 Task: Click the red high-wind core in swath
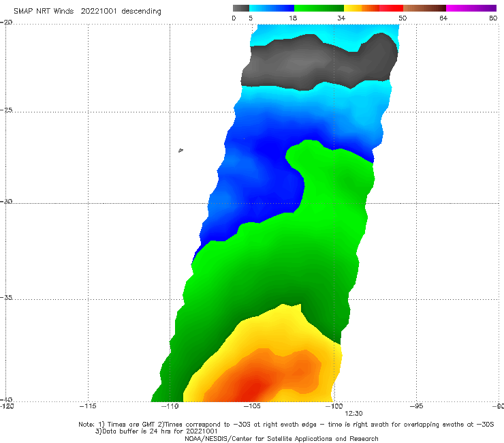tap(255, 388)
